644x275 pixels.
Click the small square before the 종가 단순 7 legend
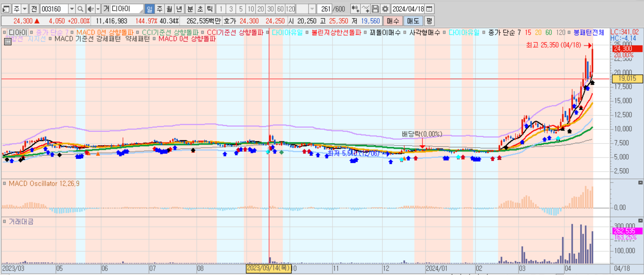click(32, 33)
